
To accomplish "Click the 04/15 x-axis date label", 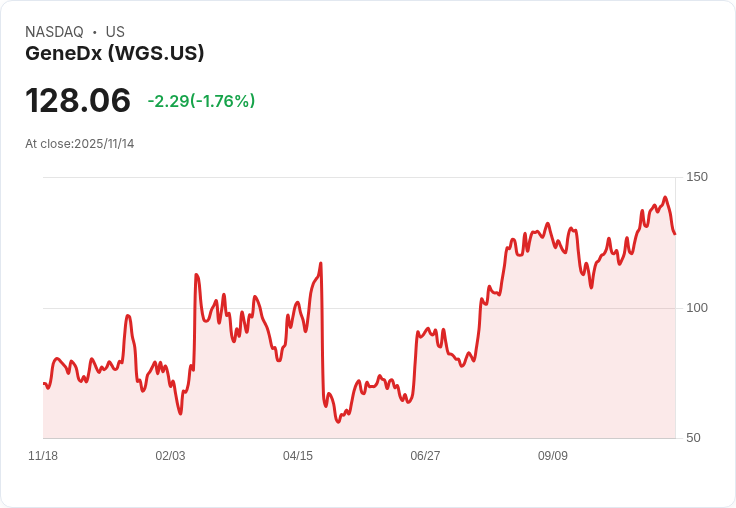I will (x=298, y=456).
